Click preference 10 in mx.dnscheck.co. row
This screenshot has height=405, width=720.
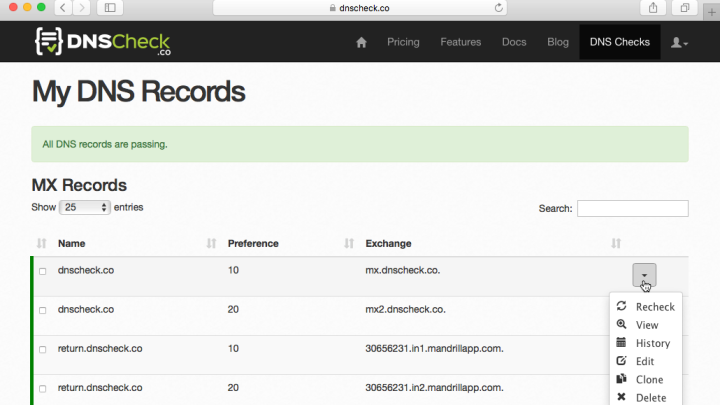point(233,270)
